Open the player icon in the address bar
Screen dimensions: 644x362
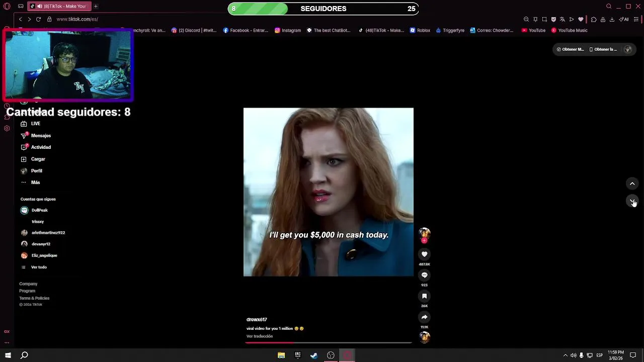(x=572, y=19)
